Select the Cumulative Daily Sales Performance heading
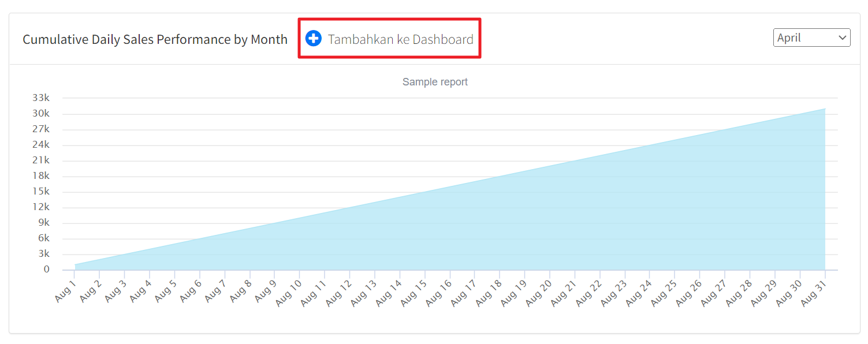This screenshot has width=868, height=344. point(155,39)
